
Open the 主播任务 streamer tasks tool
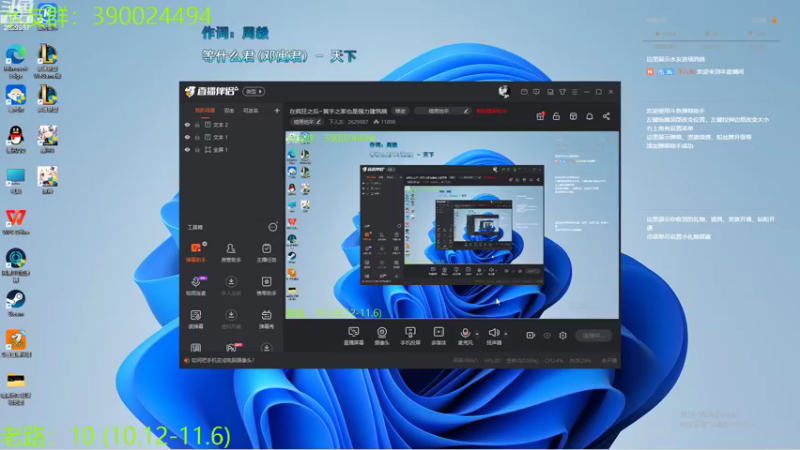(266, 253)
